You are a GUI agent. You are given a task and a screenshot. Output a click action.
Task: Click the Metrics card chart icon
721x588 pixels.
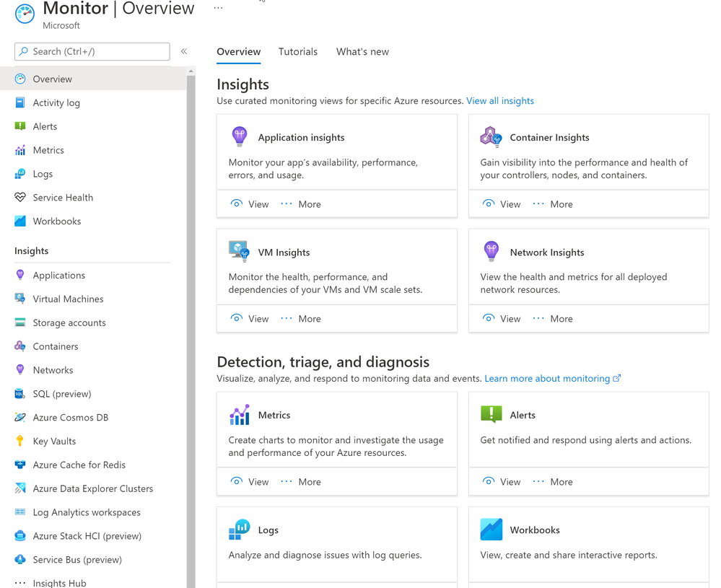(x=240, y=415)
